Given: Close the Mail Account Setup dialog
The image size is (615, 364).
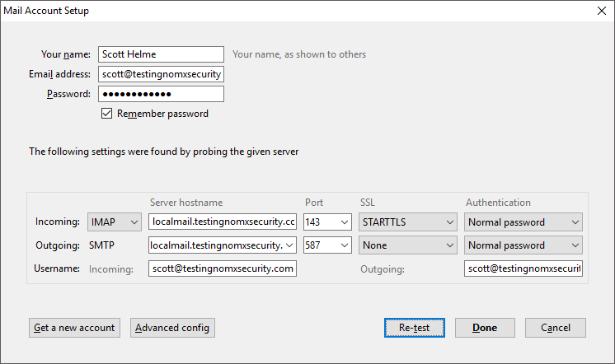Looking at the screenshot, I should coord(600,12).
